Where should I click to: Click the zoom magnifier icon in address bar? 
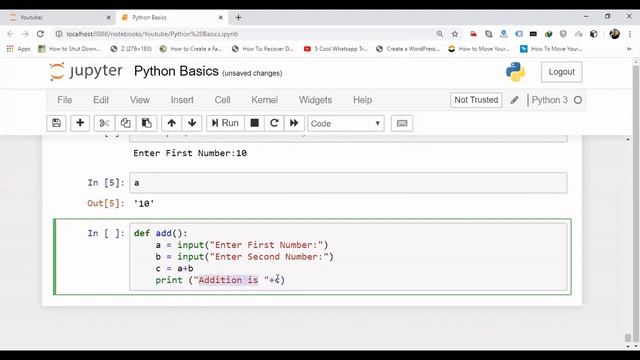(440, 34)
